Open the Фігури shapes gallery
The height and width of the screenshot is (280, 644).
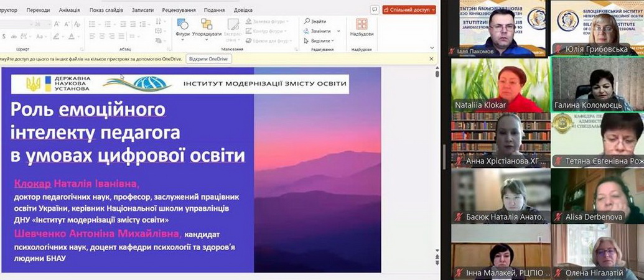coord(182,27)
